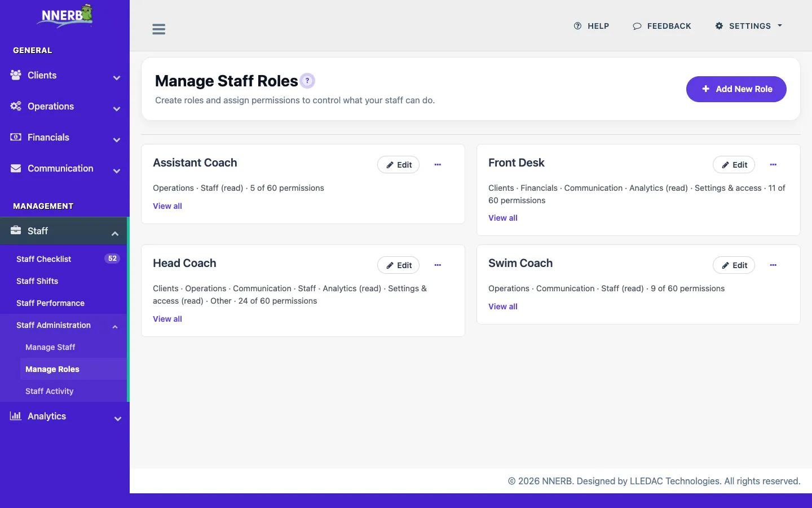This screenshot has height=508, width=812.
Task: Click Add New Role button
Action: tap(736, 89)
